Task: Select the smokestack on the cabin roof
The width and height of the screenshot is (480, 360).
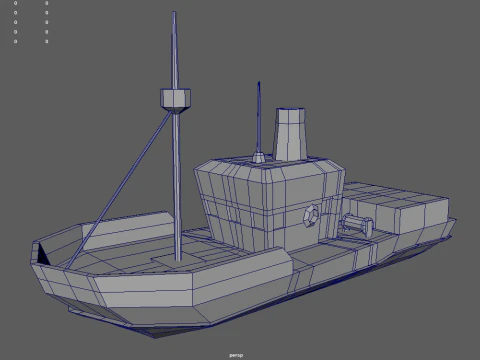Action: click(x=290, y=134)
